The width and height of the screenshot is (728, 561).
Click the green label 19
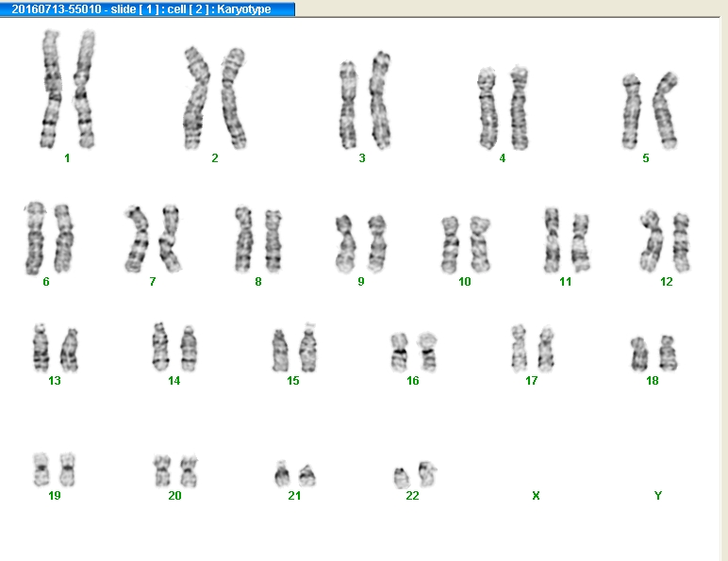[x=55, y=496]
